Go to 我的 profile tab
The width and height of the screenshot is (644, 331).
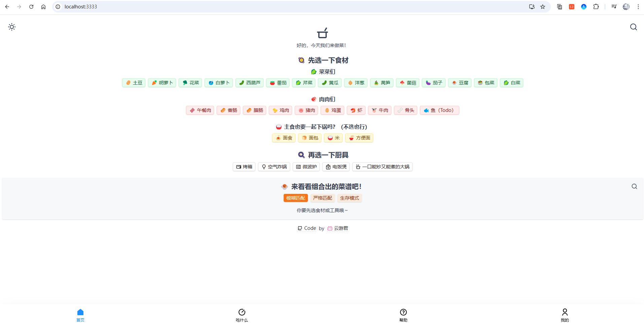pyautogui.click(x=565, y=315)
